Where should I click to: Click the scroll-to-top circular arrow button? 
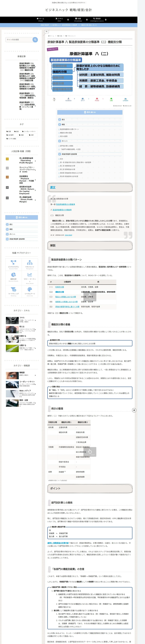pos(134,410)
